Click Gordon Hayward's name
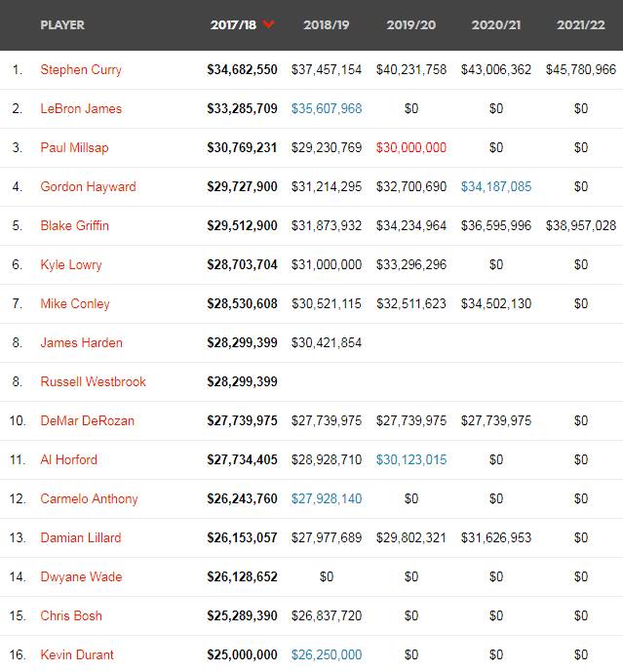The width and height of the screenshot is (623, 672). coord(88,186)
